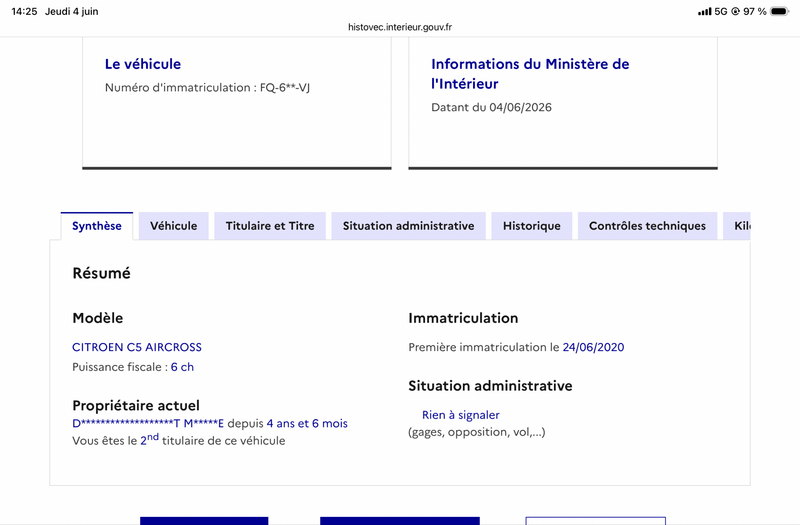Open the Contrôles techniques tab

pos(647,226)
